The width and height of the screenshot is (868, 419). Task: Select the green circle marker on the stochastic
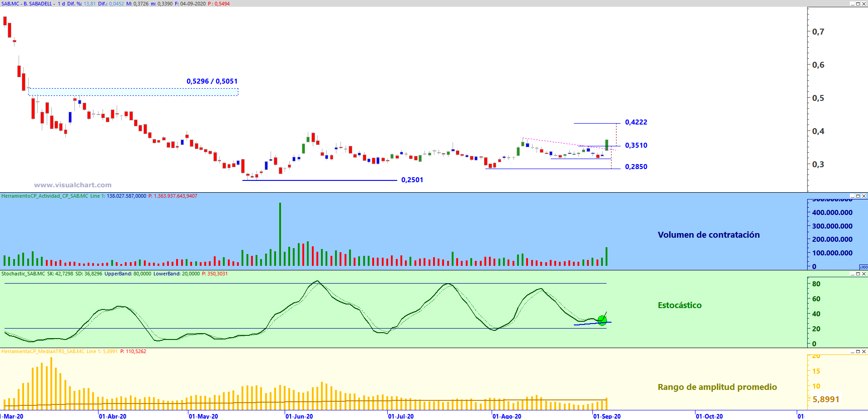(x=602, y=320)
